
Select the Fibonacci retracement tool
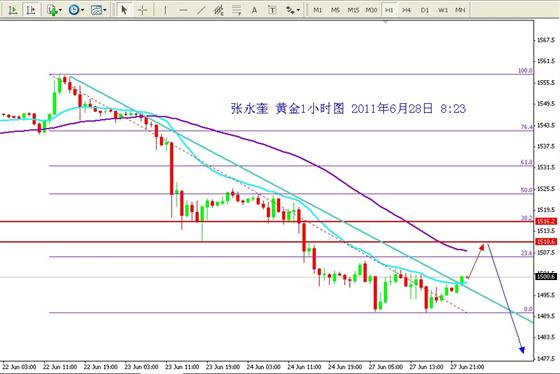coord(236,10)
